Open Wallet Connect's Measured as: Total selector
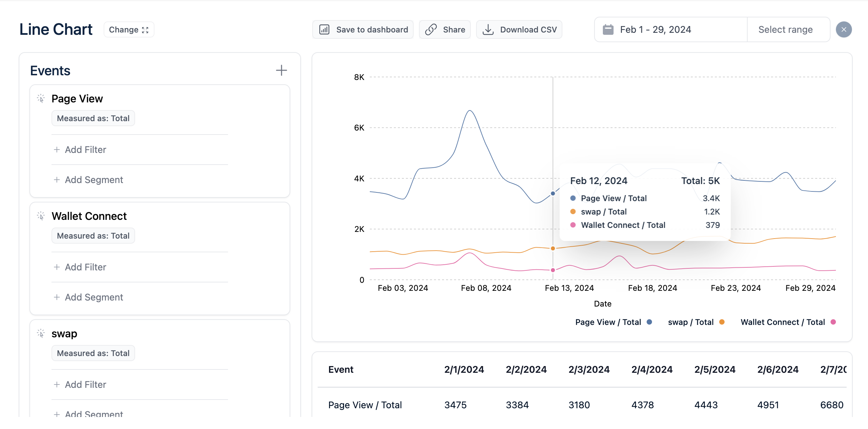Screen dimensions: 868x429 pyautogui.click(x=93, y=236)
